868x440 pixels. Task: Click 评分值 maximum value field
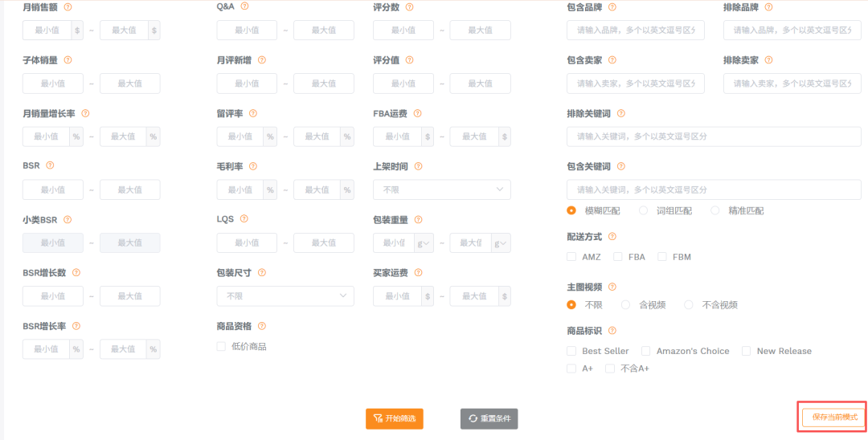pyautogui.click(x=480, y=84)
